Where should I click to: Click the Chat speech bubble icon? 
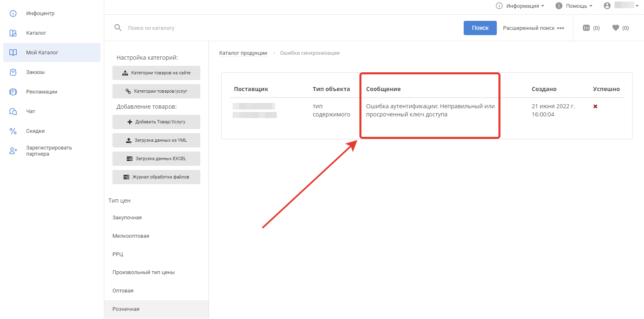tap(13, 112)
